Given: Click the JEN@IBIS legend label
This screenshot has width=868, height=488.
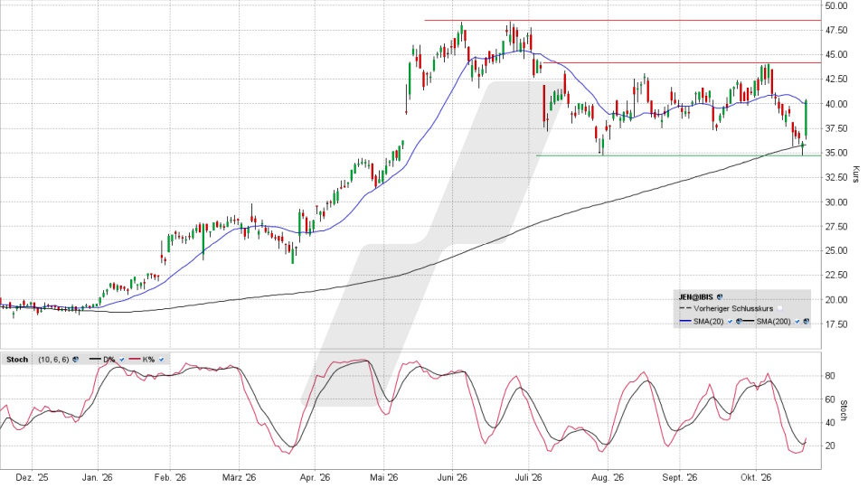Looking at the screenshot, I should (696, 297).
